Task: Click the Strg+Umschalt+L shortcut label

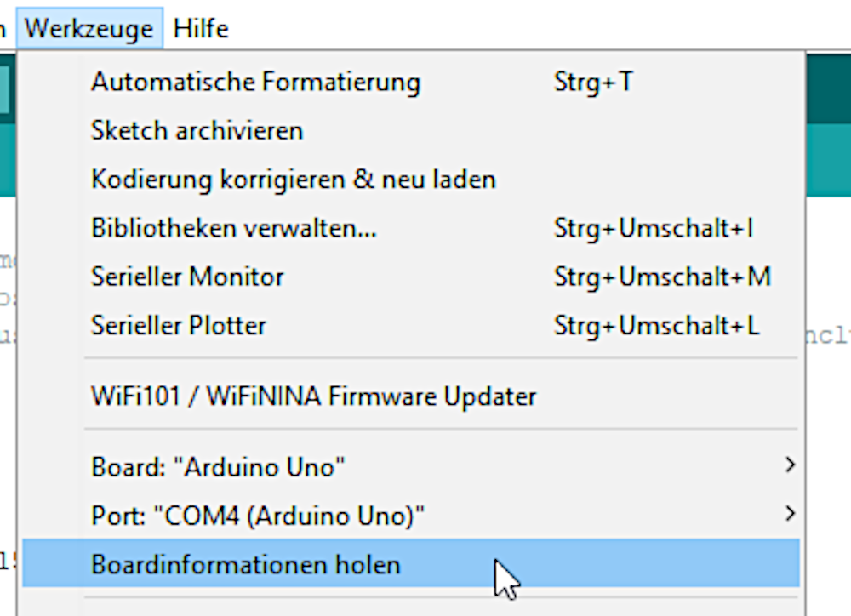Action: pos(656,326)
